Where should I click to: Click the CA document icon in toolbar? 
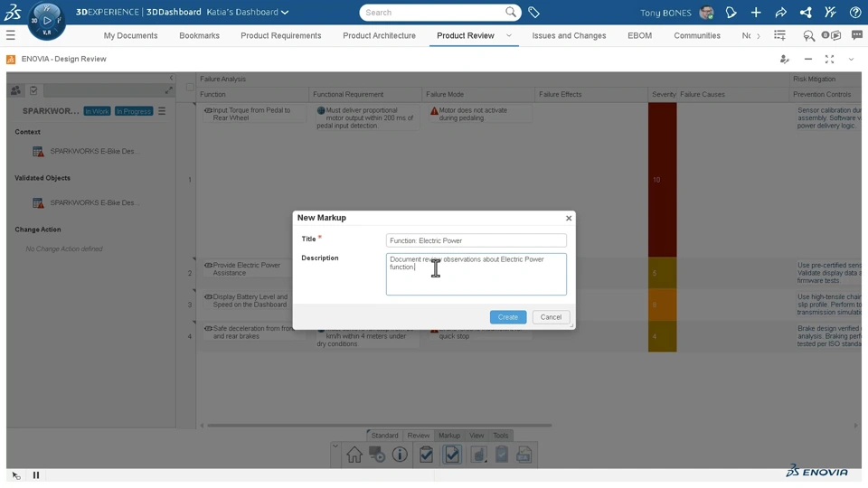coord(524,455)
